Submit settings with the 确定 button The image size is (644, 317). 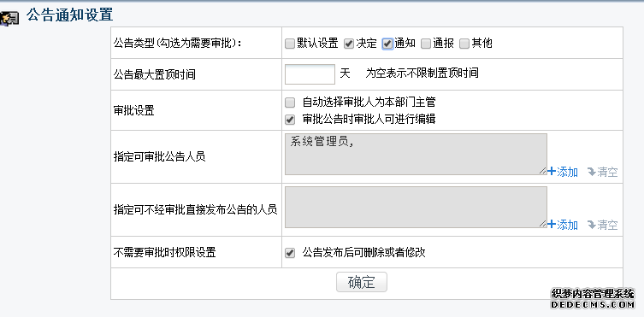(362, 282)
